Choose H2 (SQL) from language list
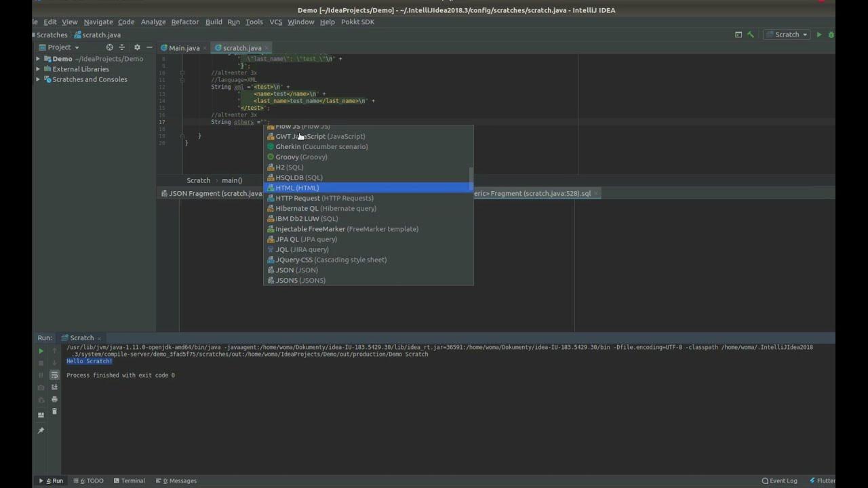Screen dimensions: 868x488 click(x=368, y=167)
